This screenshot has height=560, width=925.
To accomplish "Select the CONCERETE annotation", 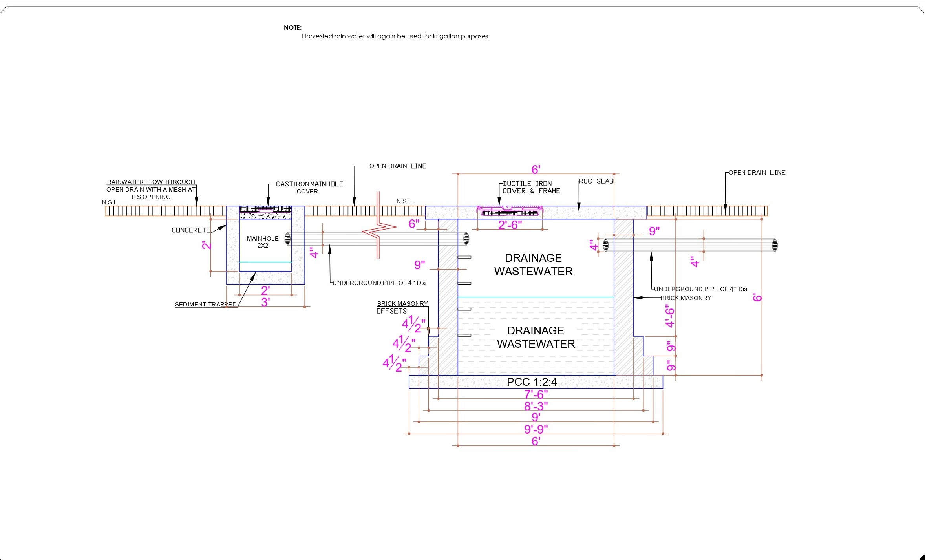I will (191, 230).
